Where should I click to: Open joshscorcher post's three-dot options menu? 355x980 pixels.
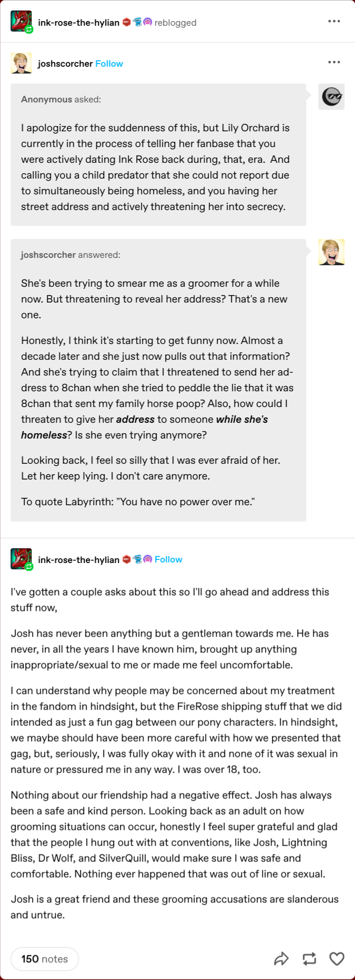pyautogui.click(x=334, y=62)
